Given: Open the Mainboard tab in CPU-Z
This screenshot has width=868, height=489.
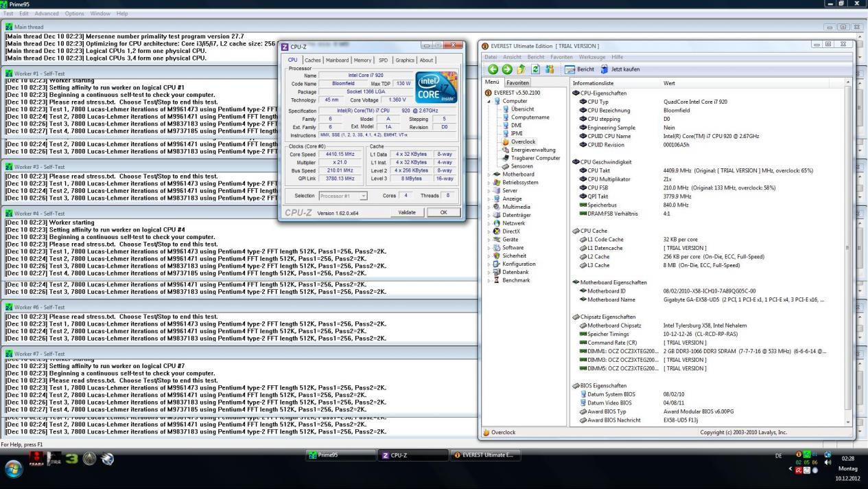Looking at the screenshot, I should coord(337,60).
